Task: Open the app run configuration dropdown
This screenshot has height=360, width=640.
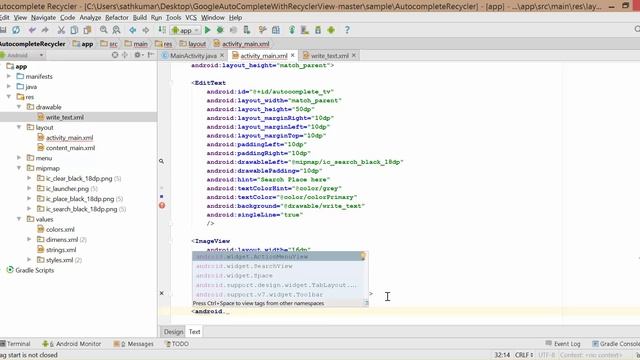Action: (x=185, y=30)
